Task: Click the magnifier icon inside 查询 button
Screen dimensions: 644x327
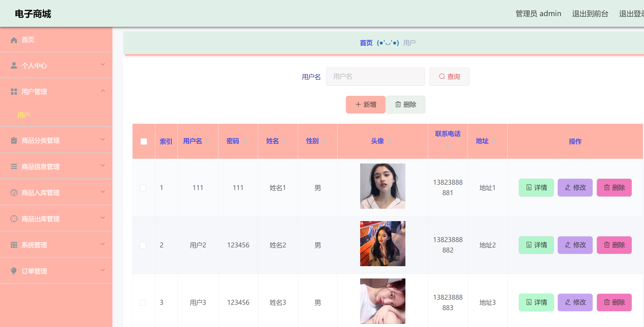Action: click(x=442, y=76)
